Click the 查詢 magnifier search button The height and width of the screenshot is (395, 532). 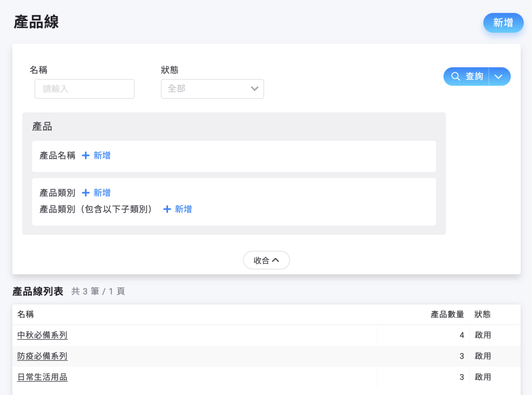[467, 77]
